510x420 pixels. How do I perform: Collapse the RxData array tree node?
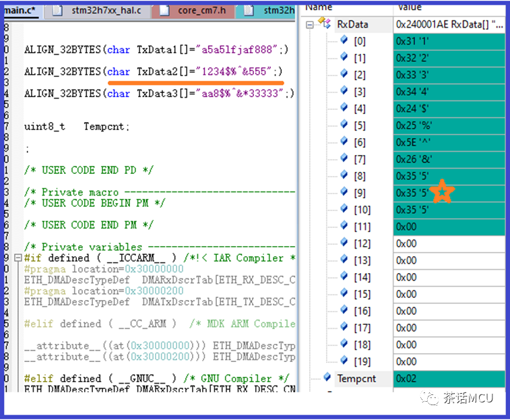pos(310,24)
